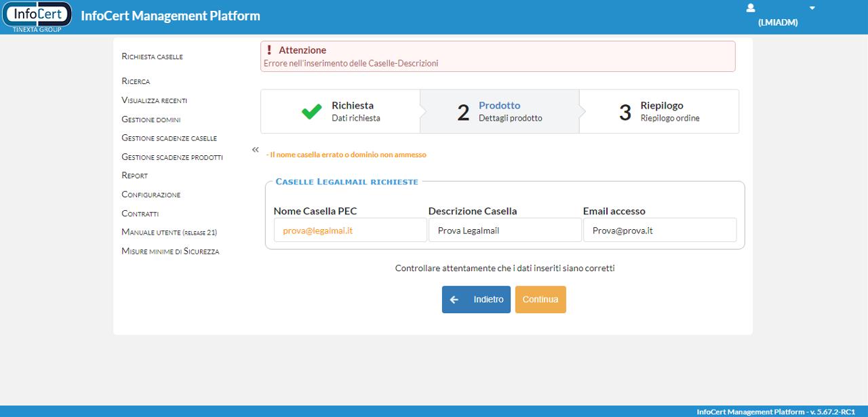Select Visualizza recenti in the sidebar
Viewport: 868px width, 417px height.
(154, 100)
